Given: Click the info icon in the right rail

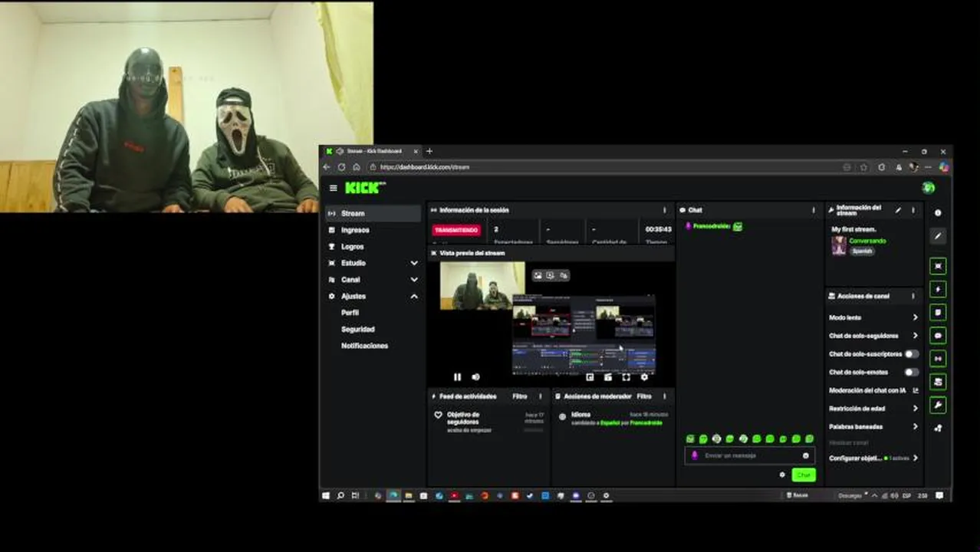Looking at the screenshot, I should pos(938,213).
